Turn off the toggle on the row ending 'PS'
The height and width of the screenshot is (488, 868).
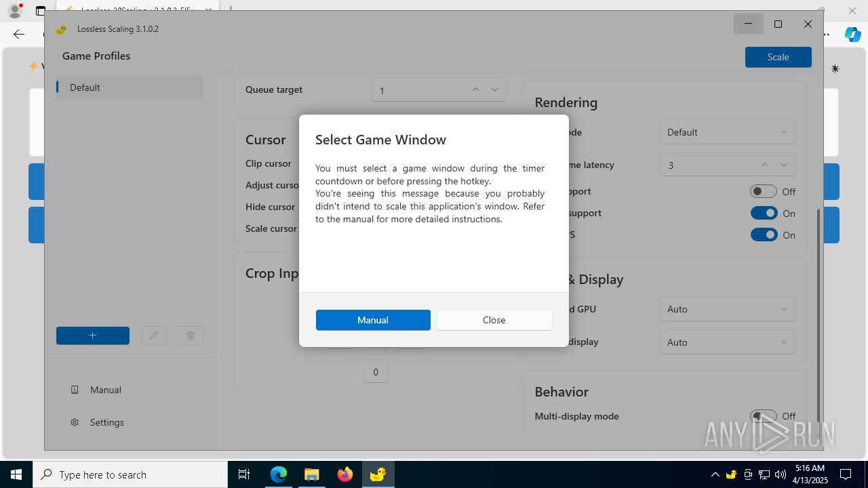764,235
